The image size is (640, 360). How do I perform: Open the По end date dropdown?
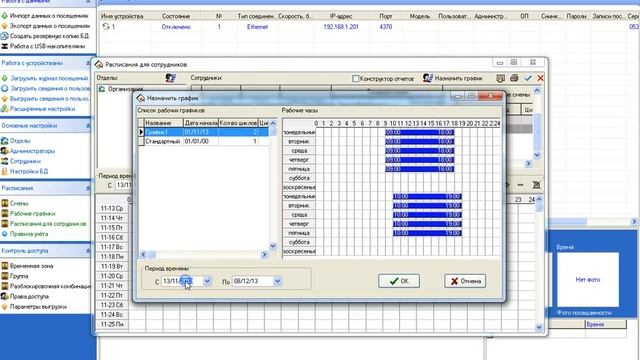coord(278,281)
